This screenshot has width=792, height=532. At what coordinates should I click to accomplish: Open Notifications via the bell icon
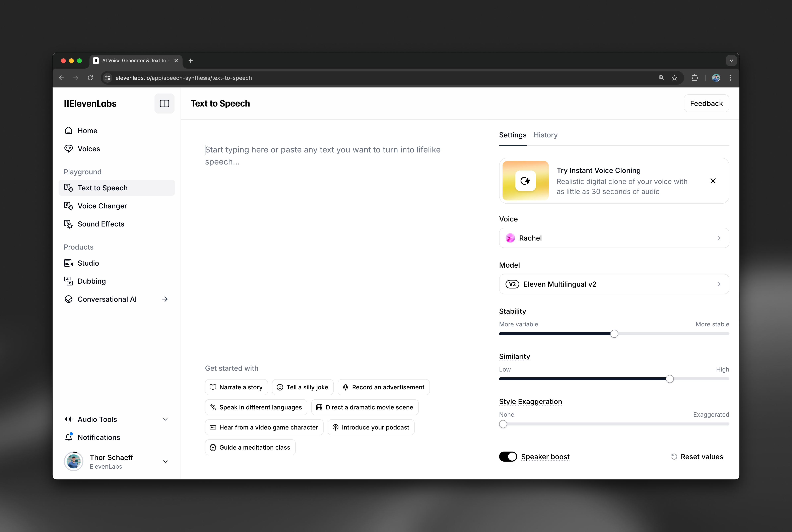click(x=69, y=437)
